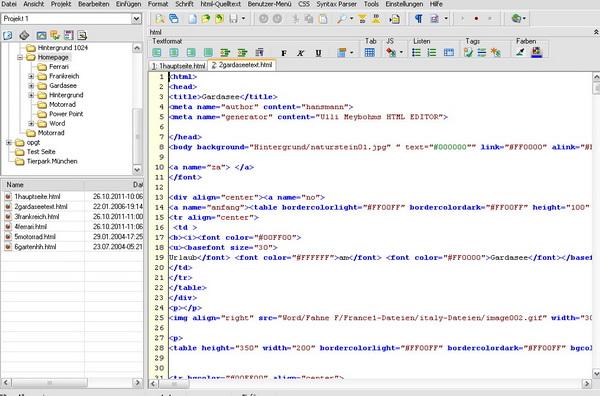Click the file list scroll-right arrow
Screen dimensions: 600x396
click(137, 382)
